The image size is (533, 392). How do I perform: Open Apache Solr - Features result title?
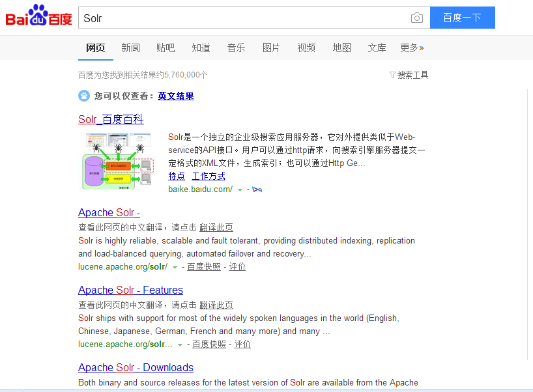[x=130, y=290]
